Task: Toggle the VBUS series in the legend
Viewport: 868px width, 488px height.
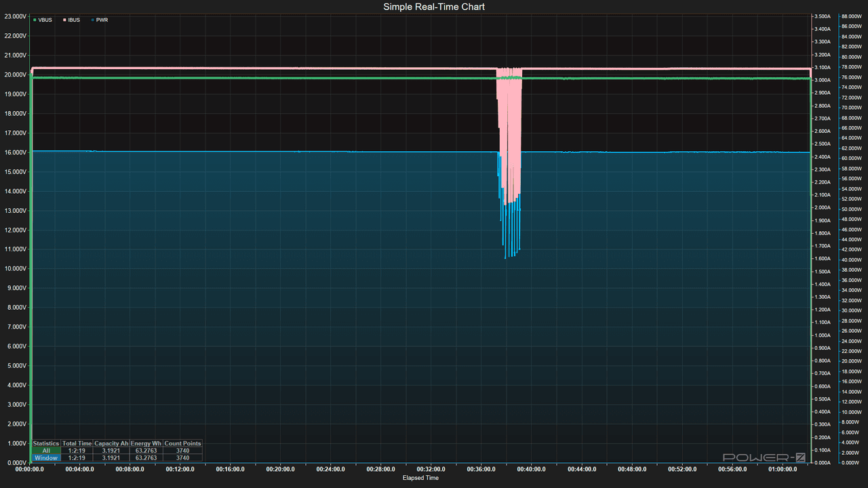Action: 43,20
